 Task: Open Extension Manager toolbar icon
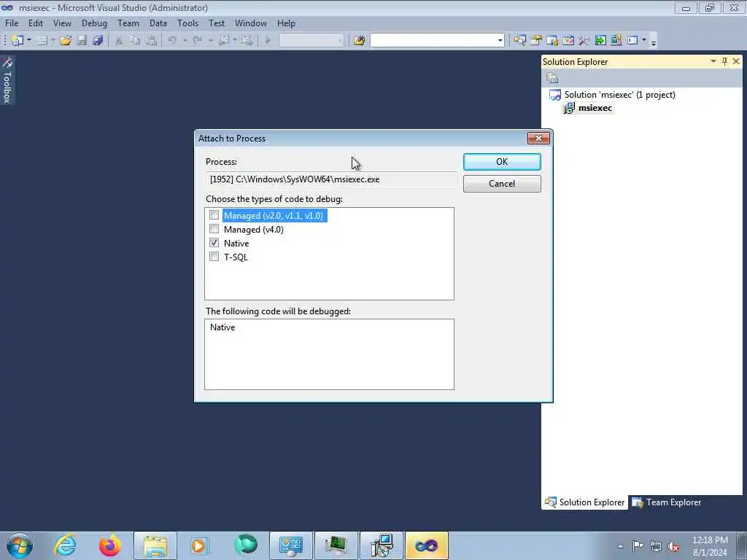click(616, 41)
